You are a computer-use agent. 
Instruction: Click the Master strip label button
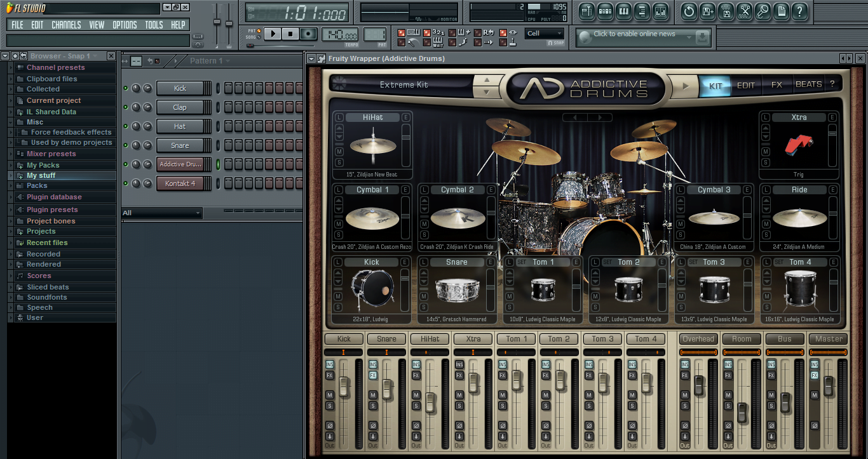829,339
